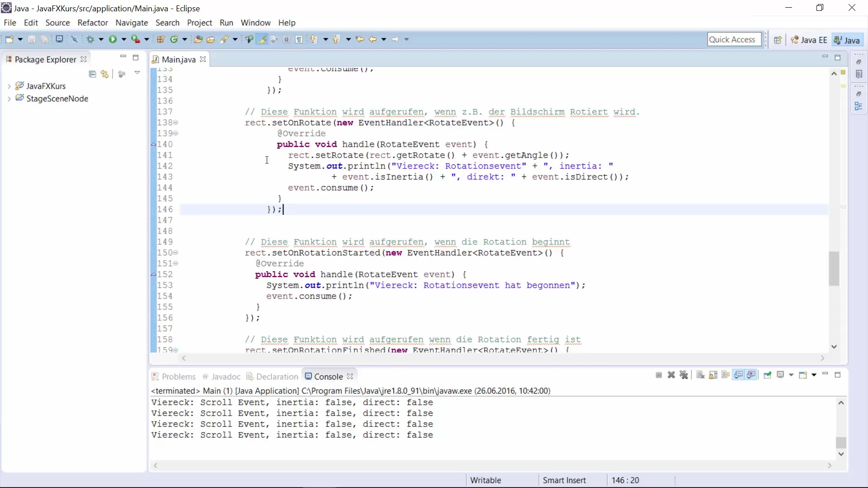The image size is (868, 488).
Task: Switch to the Javadoc tab
Action: click(222, 376)
